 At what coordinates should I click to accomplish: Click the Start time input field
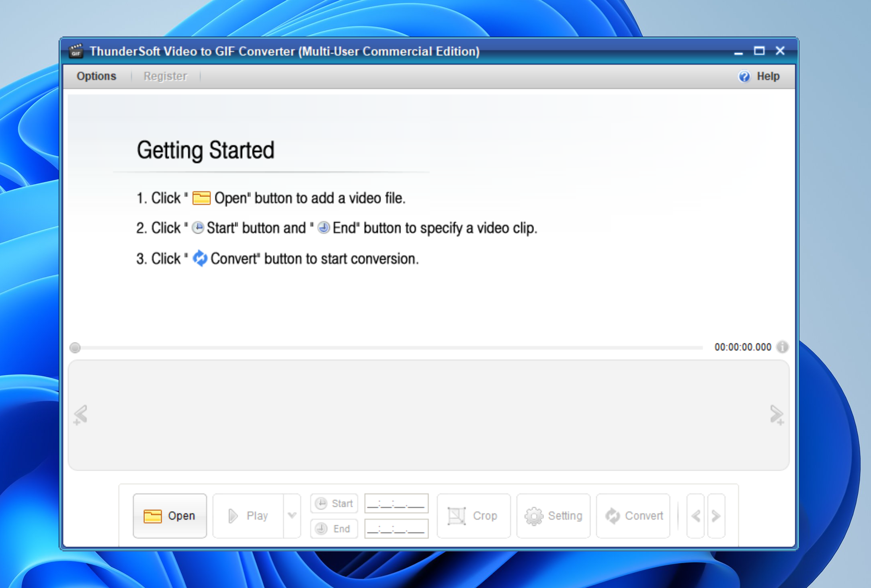pyautogui.click(x=396, y=503)
